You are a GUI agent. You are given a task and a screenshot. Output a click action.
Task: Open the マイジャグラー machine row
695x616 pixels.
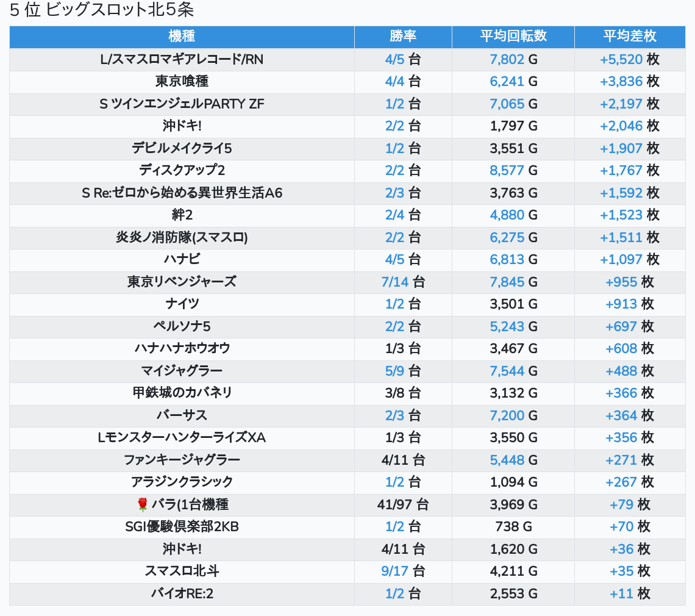point(182,371)
